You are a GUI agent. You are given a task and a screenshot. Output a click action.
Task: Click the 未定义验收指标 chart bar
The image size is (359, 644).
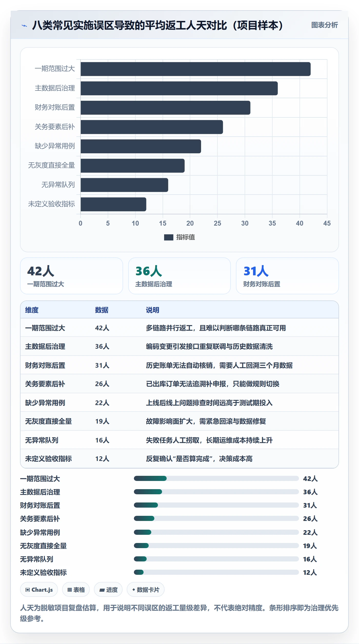point(113,204)
